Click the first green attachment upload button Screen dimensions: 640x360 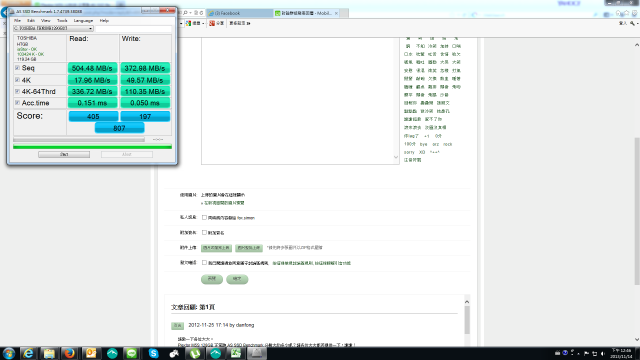click(x=216, y=248)
